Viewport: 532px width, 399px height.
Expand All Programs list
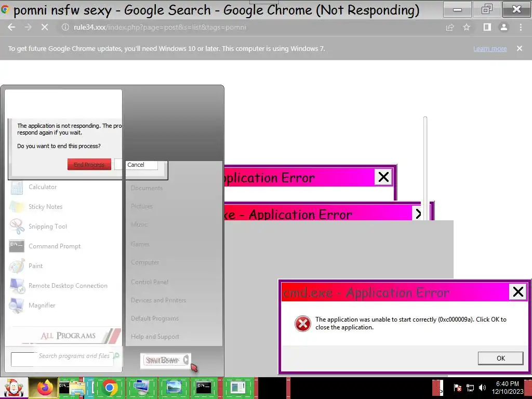tap(68, 336)
